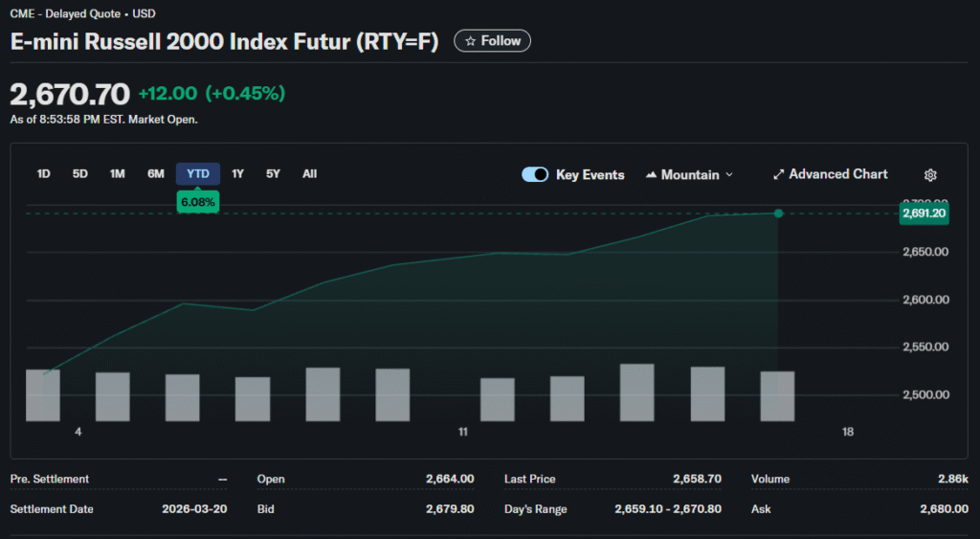Click the Advanced Chart expand icon
This screenshot has height=539, width=980.
[x=778, y=175]
